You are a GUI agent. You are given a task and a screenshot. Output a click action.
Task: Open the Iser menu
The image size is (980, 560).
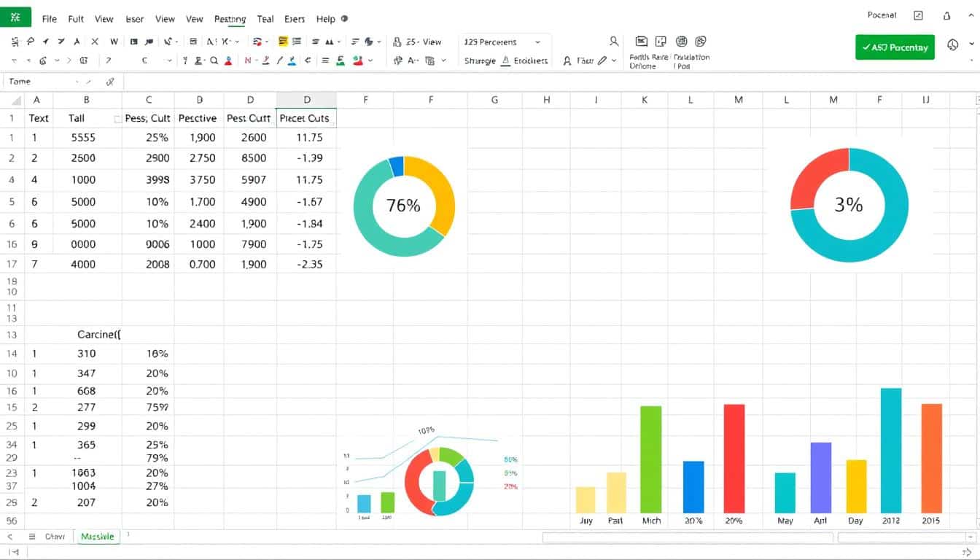(x=135, y=19)
